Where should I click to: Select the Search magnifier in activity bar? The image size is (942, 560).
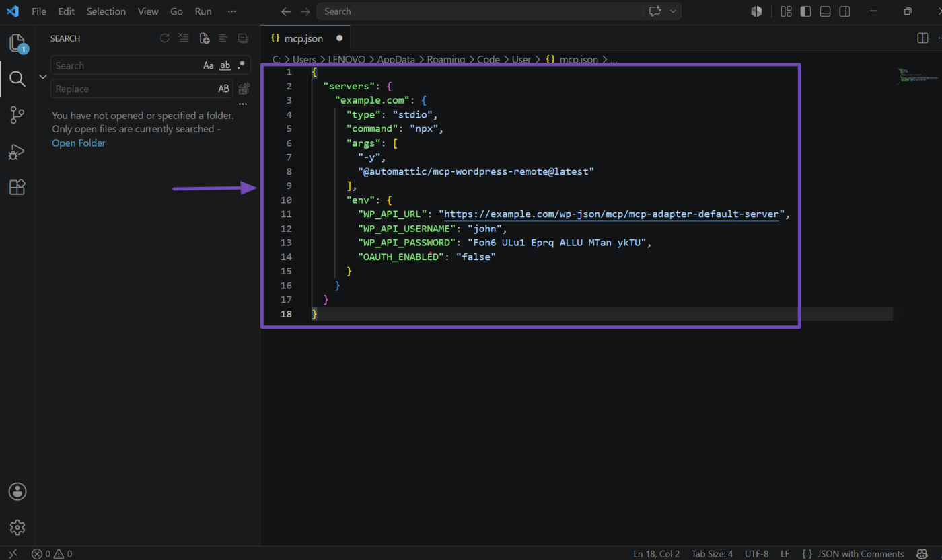[x=17, y=79]
